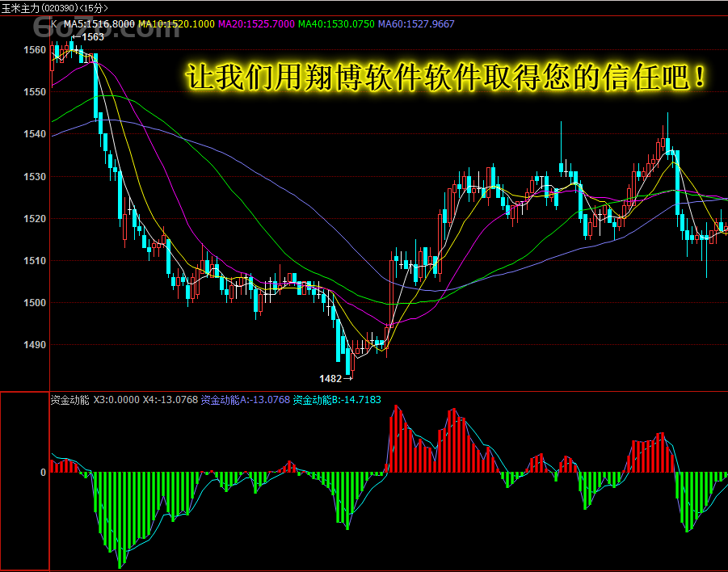Select the X4:-13.0768 indicator value

pyautogui.click(x=170, y=400)
